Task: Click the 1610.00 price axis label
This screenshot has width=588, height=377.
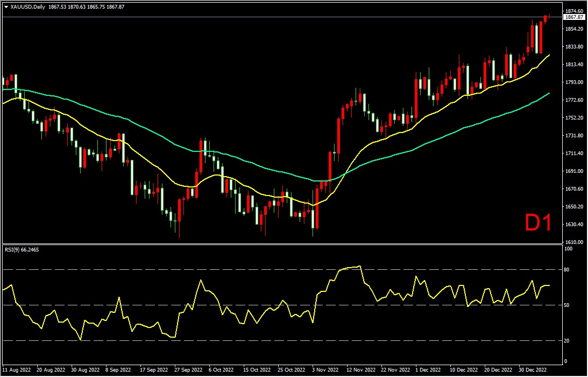Action: point(573,242)
